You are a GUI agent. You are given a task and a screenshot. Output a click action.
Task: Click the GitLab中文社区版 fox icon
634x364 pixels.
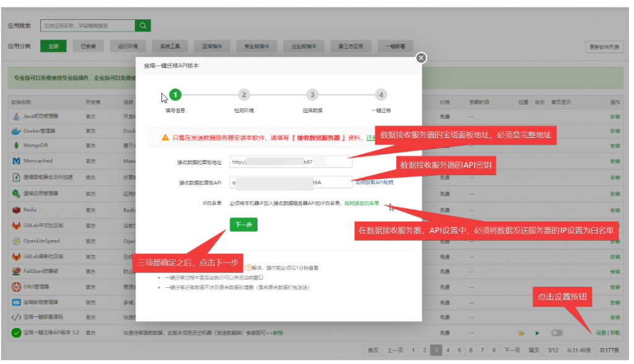coord(16,226)
